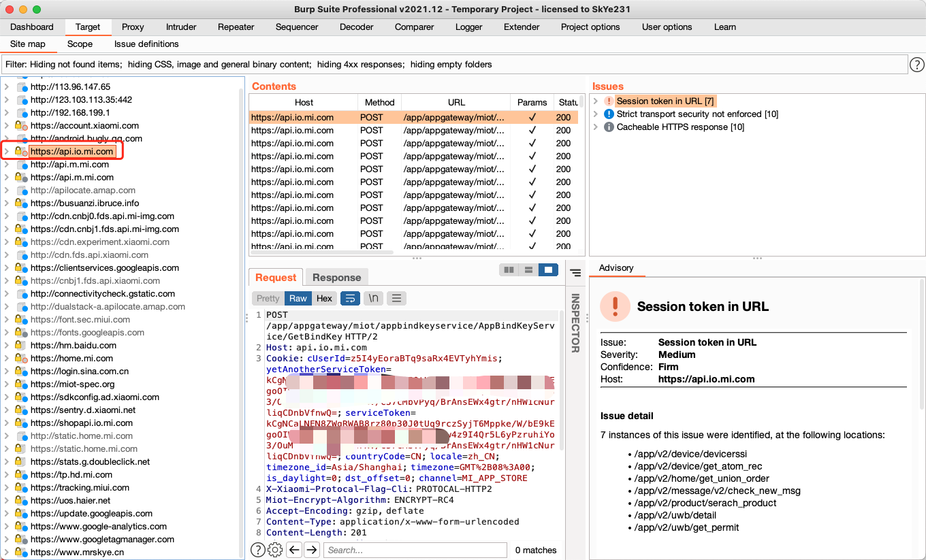The height and width of the screenshot is (560, 926).
Task: Sort contents by the URL column header
Action: tap(456, 103)
